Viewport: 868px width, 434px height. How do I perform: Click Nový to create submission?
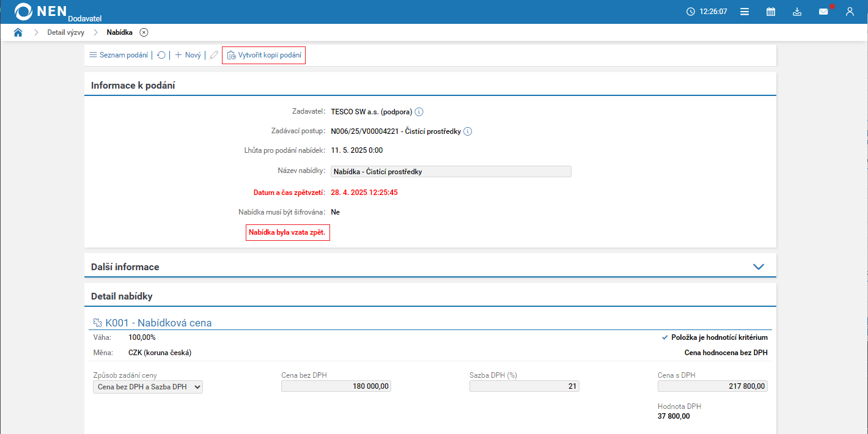point(188,55)
